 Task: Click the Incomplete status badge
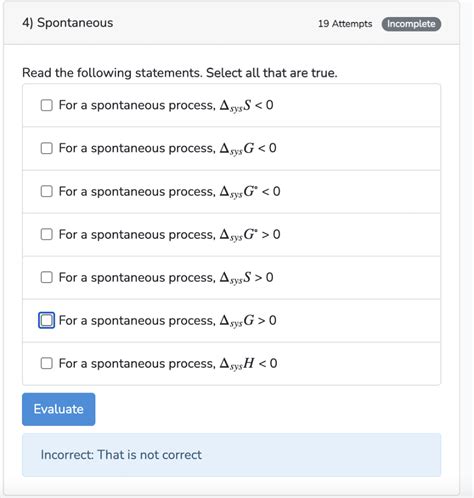point(411,24)
